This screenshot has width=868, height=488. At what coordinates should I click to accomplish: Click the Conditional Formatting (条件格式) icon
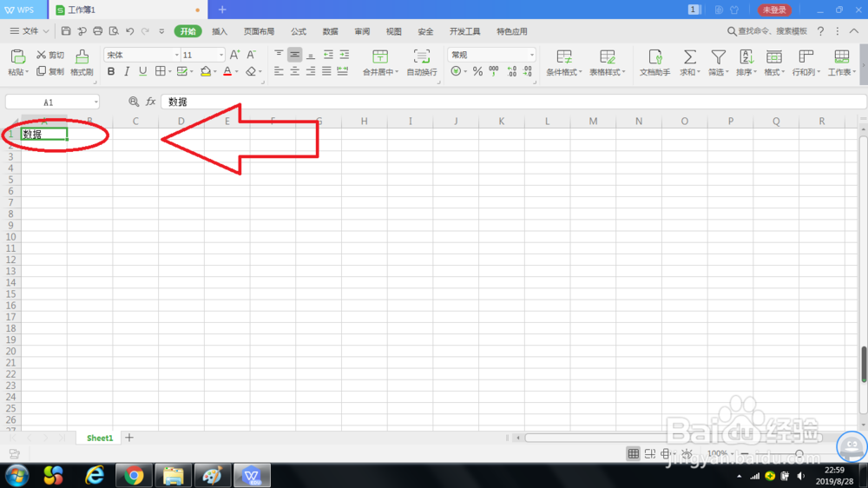(x=564, y=56)
